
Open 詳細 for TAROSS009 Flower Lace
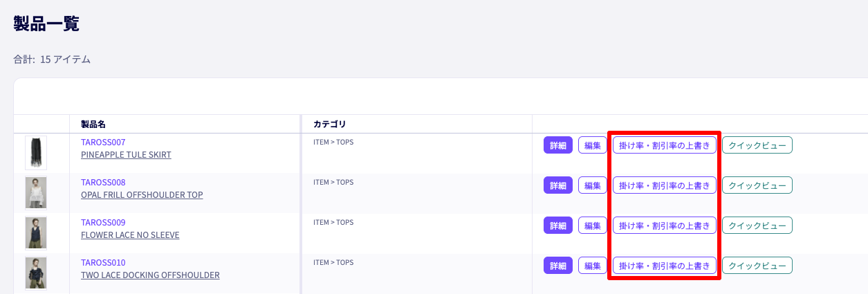[x=558, y=226]
